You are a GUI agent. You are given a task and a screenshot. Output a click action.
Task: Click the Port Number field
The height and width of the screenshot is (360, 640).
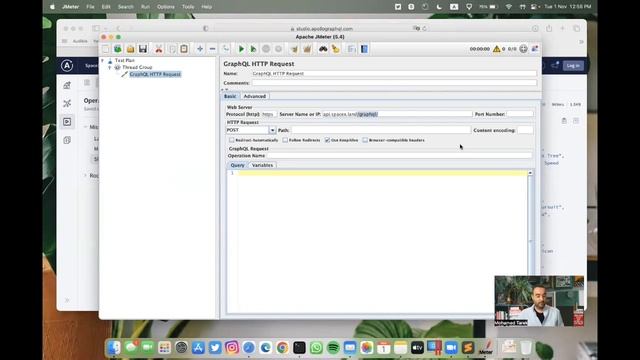pos(520,114)
